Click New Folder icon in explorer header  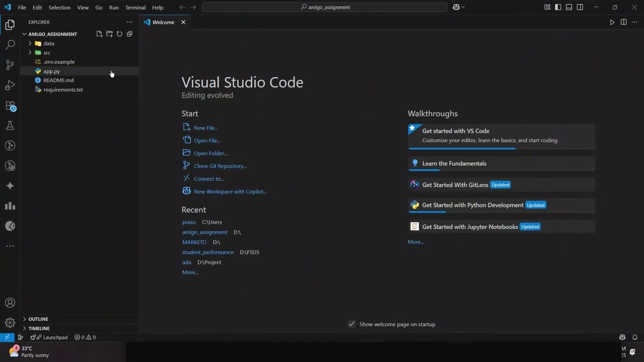point(109,34)
